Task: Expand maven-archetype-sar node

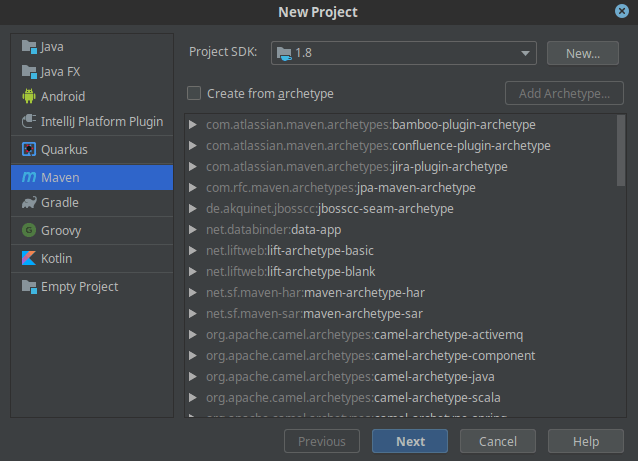Action: (193, 314)
